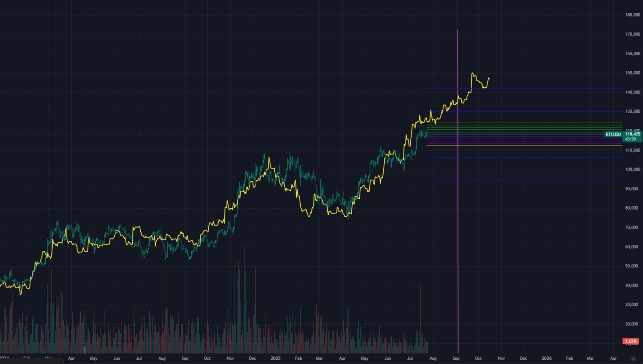Click the 2026 label on the time axis

click(x=547, y=358)
